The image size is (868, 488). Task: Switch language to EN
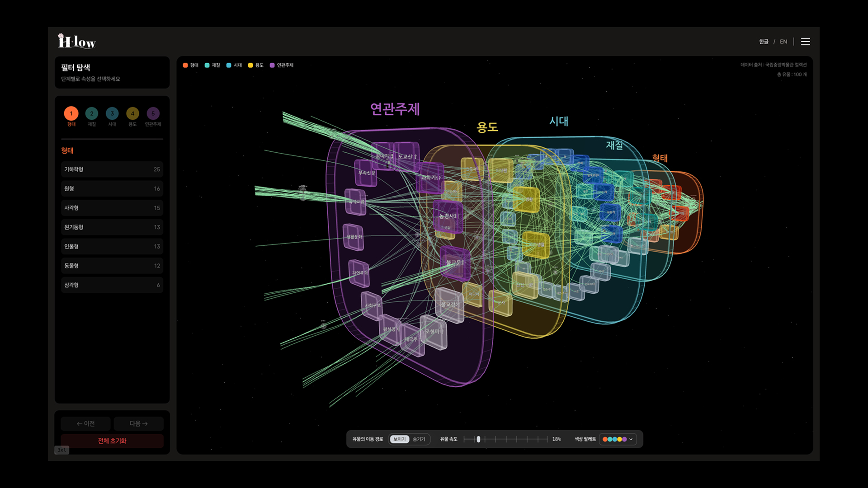click(x=783, y=42)
